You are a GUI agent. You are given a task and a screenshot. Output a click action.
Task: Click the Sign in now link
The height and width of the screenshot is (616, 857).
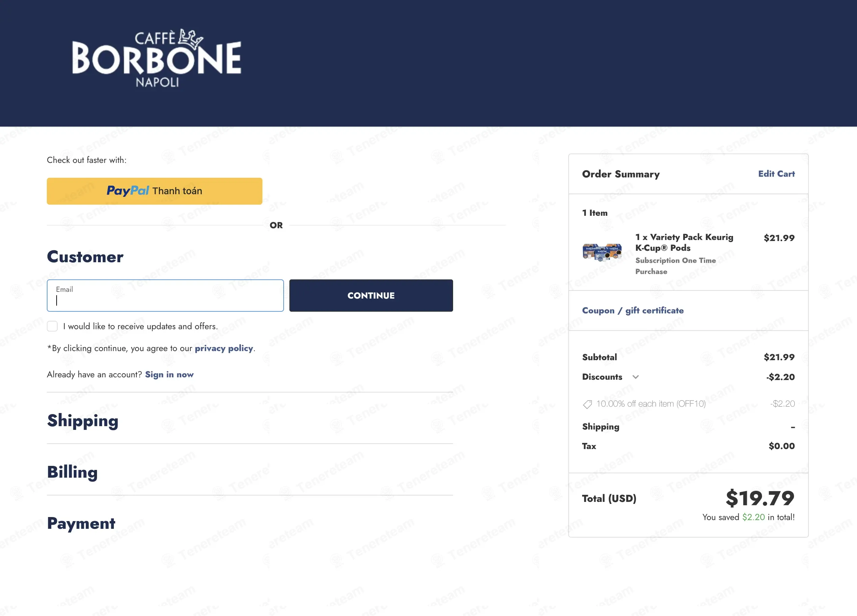point(169,375)
